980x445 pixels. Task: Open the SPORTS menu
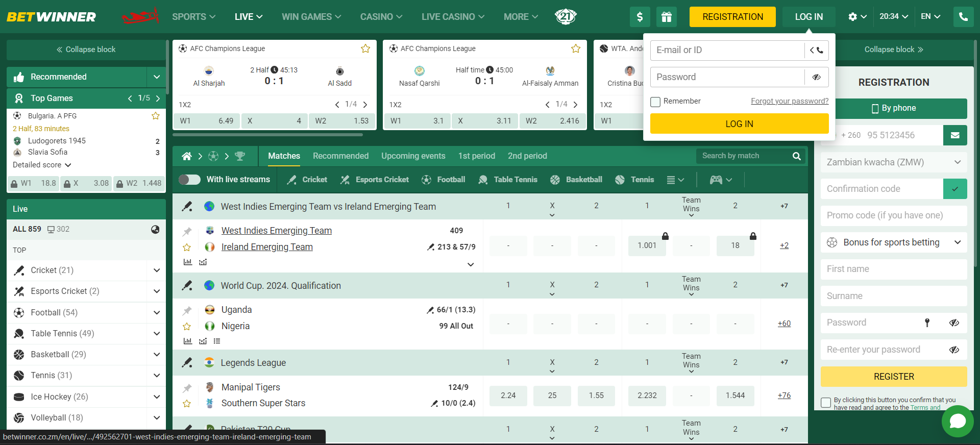tap(193, 17)
